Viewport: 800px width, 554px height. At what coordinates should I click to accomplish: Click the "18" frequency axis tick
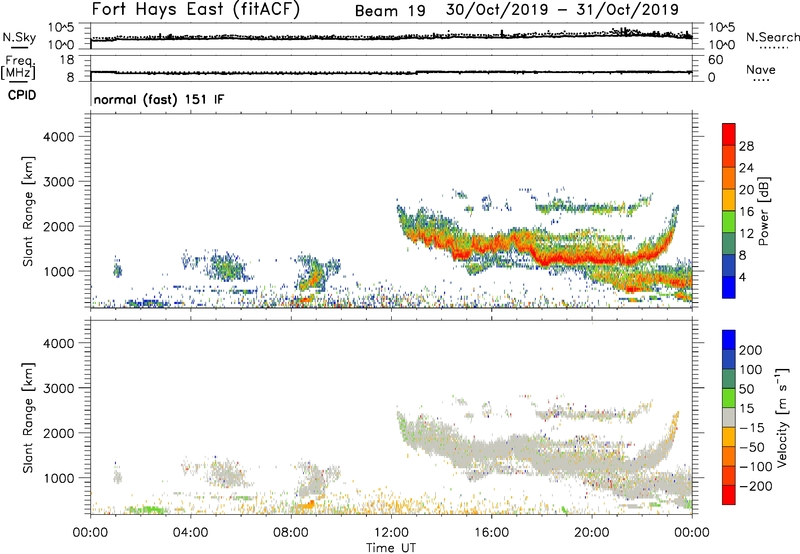click(x=67, y=60)
